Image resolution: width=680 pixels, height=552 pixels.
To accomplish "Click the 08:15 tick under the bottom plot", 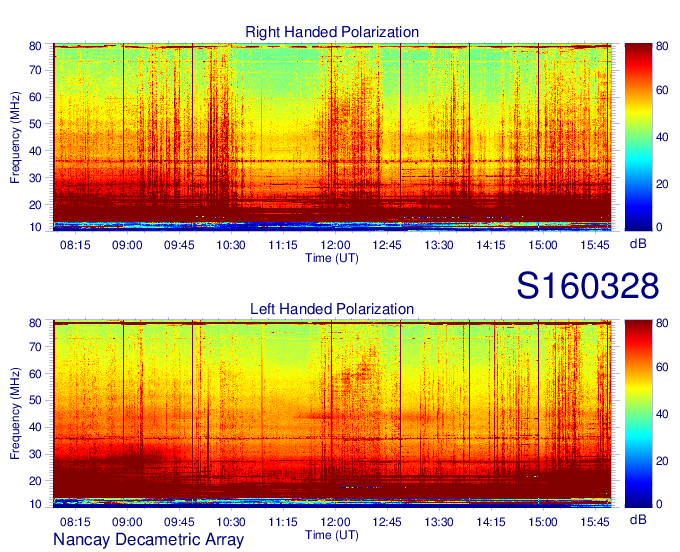I will (x=75, y=522).
